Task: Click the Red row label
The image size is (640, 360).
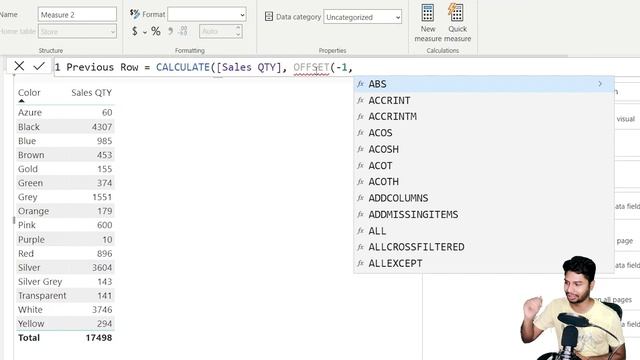Action: [x=26, y=253]
